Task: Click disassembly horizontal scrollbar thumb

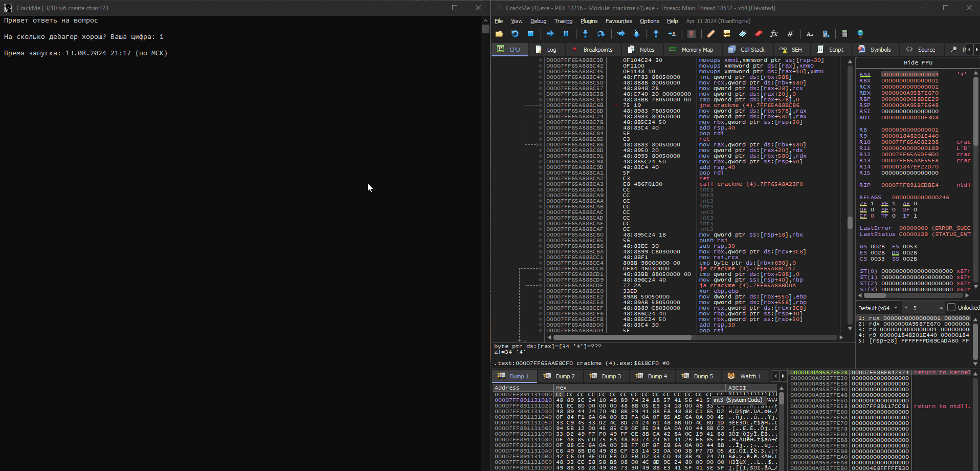Action: 622,337
